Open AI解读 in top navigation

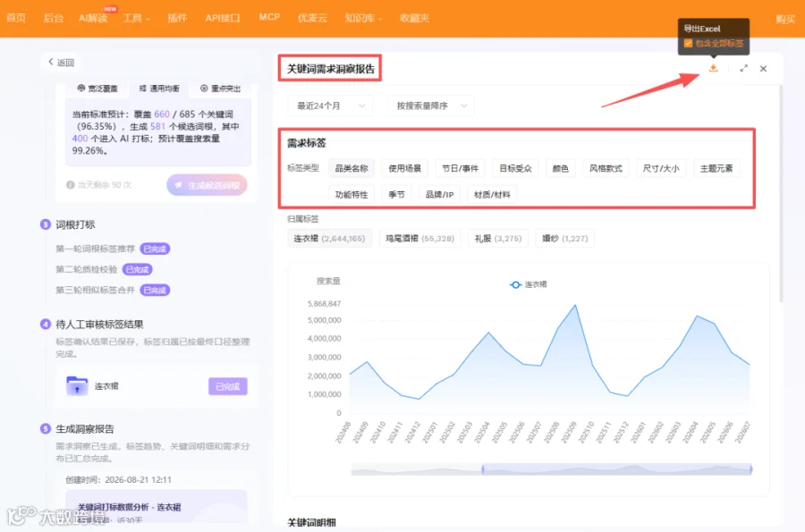point(93,18)
